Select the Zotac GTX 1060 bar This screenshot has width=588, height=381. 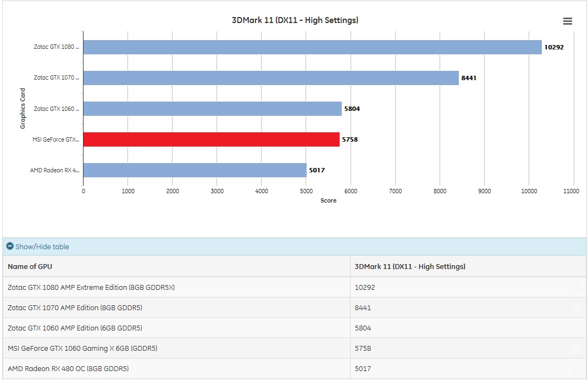[212, 109]
